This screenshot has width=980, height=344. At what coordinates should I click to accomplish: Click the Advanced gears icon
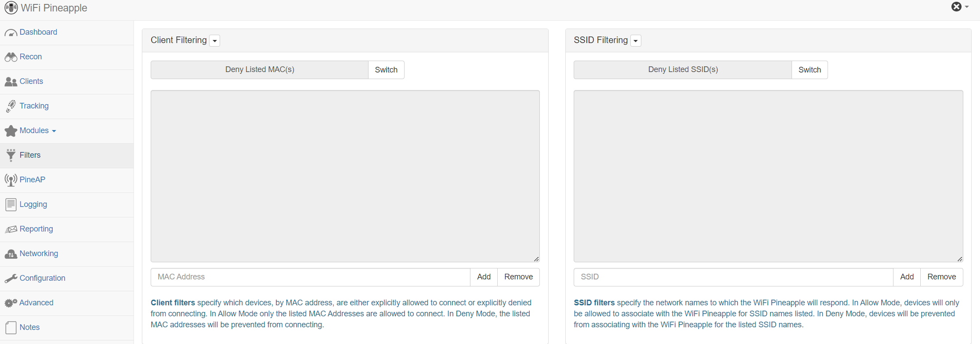11,303
